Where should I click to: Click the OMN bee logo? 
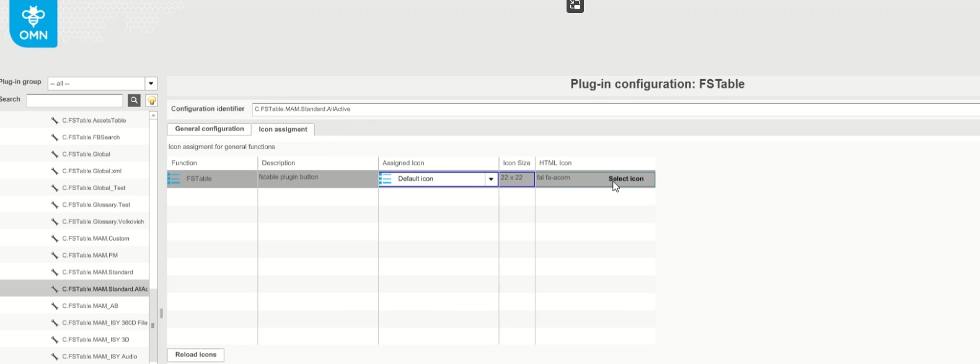pyautogui.click(x=33, y=23)
